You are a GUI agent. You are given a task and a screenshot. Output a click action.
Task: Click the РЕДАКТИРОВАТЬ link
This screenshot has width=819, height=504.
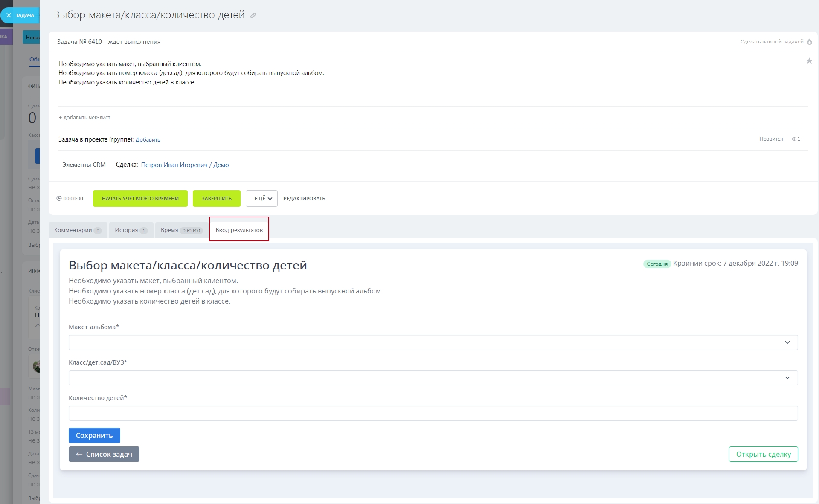tap(304, 199)
